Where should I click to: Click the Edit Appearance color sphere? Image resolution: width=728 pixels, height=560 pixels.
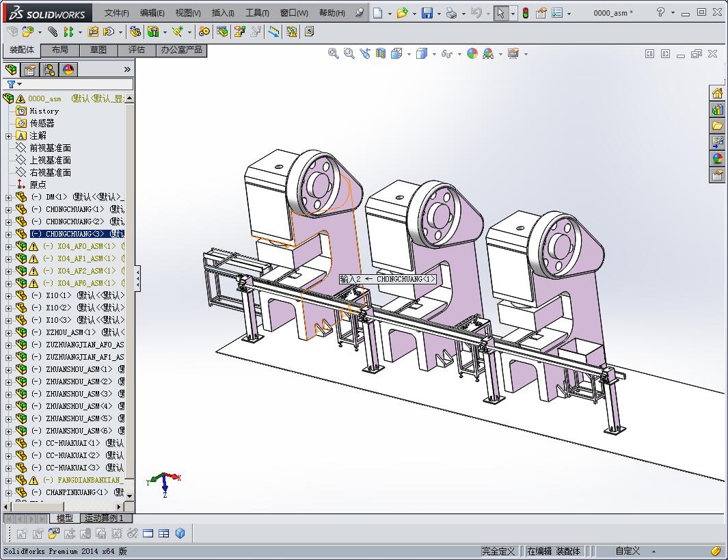472,53
